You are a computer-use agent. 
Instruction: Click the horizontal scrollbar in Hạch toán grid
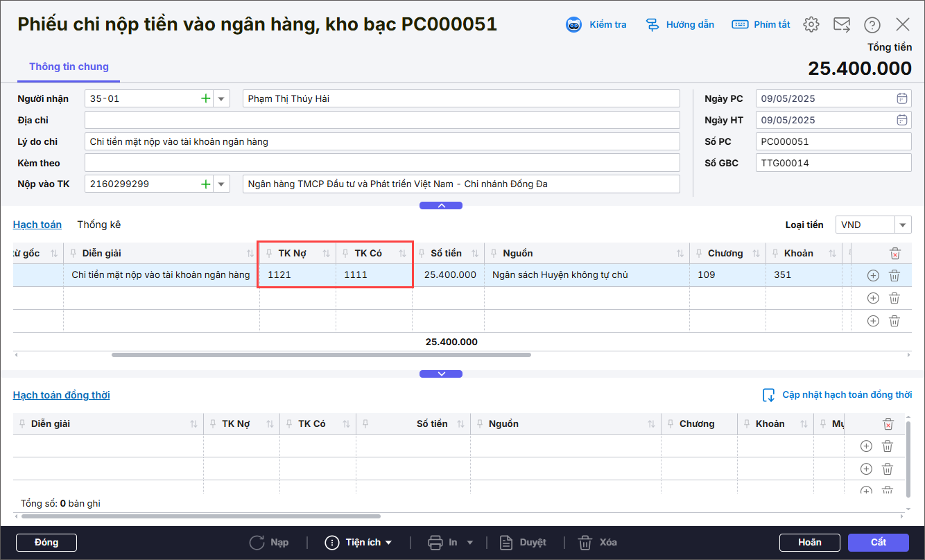(x=320, y=355)
